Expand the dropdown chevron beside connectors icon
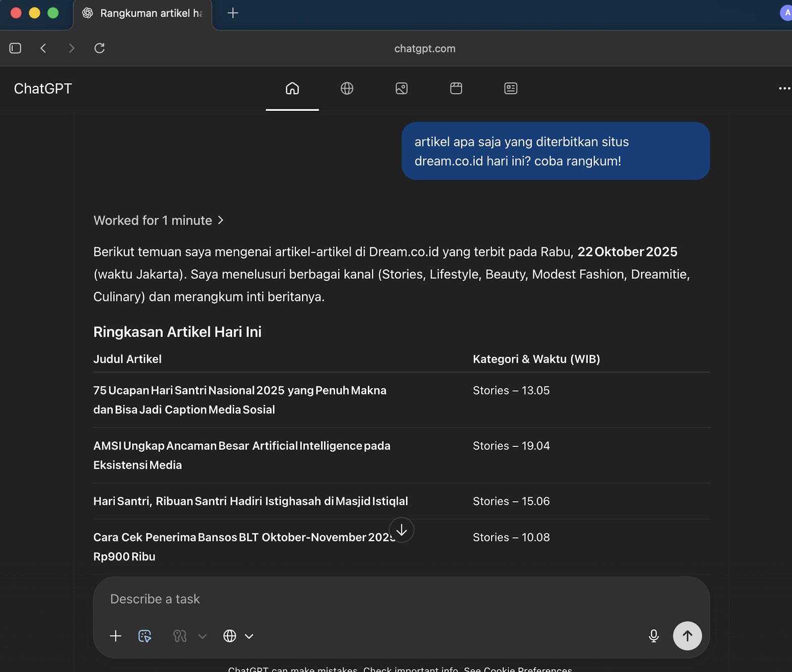The height and width of the screenshot is (672, 792). [x=202, y=636]
